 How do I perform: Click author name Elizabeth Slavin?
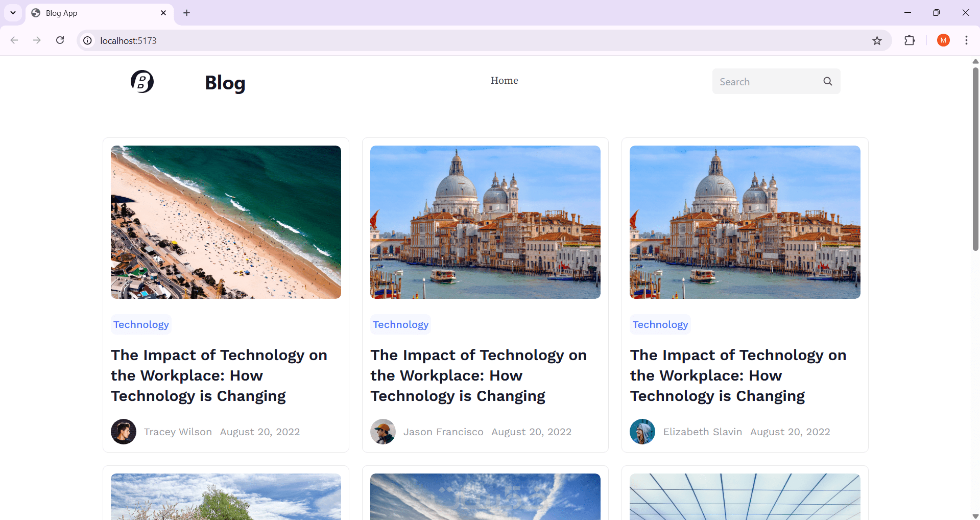(703, 432)
